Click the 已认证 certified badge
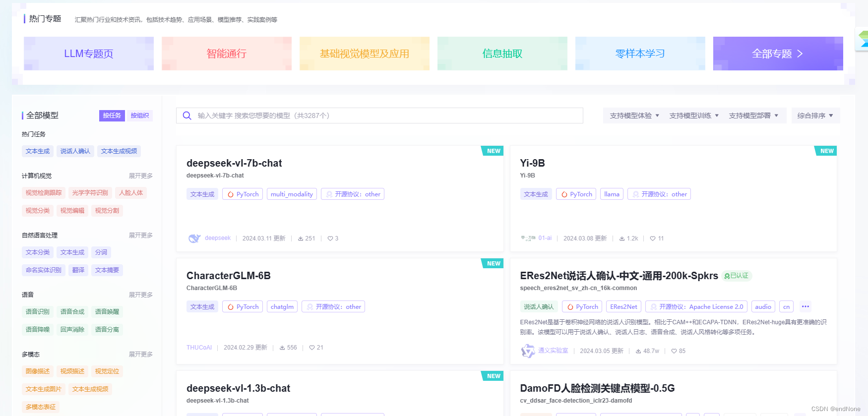 tap(737, 276)
